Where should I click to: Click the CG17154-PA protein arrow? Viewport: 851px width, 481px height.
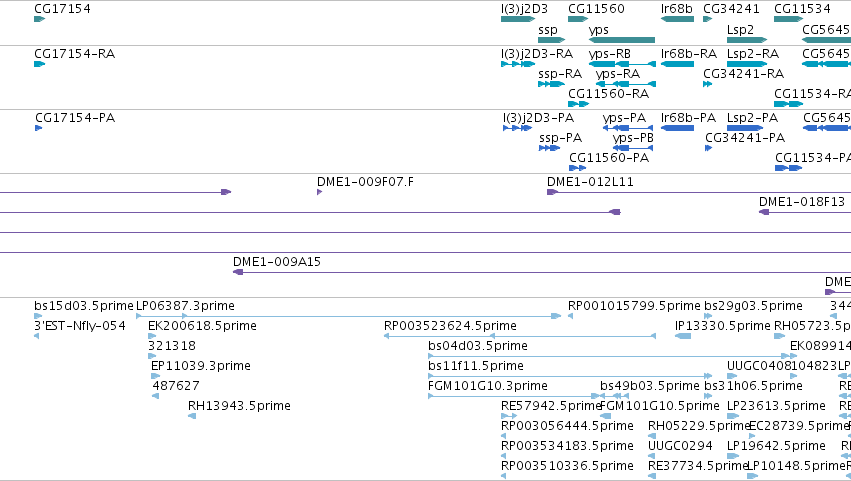pyautogui.click(x=39, y=128)
